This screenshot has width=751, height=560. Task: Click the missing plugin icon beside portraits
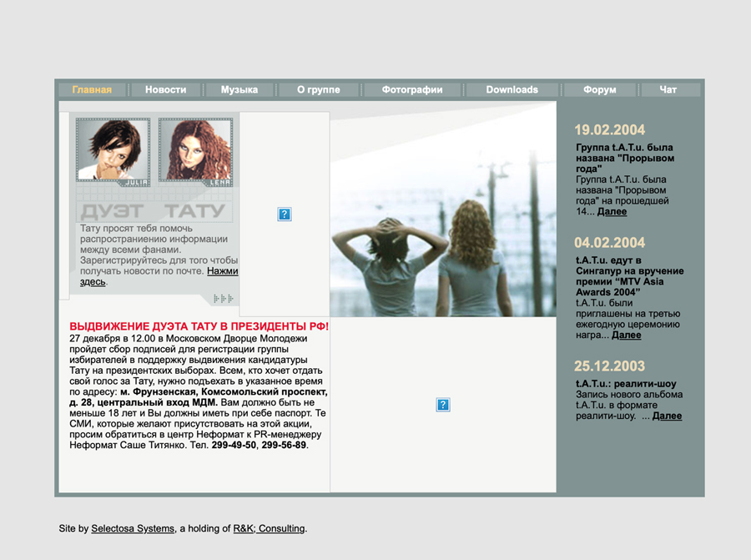(285, 214)
